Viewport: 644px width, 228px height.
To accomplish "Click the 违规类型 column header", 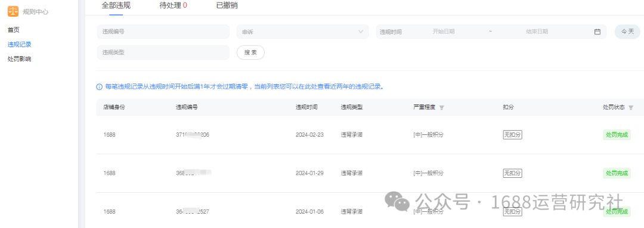I will [x=352, y=107].
